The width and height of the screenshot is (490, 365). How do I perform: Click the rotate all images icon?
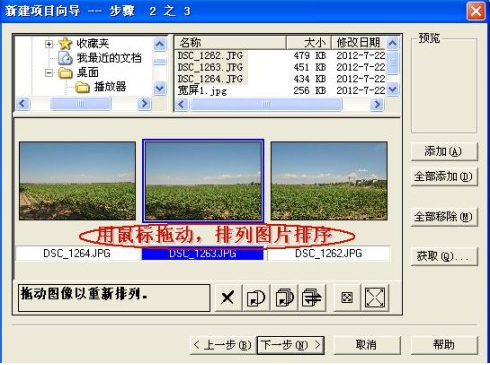click(x=284, y=298)
